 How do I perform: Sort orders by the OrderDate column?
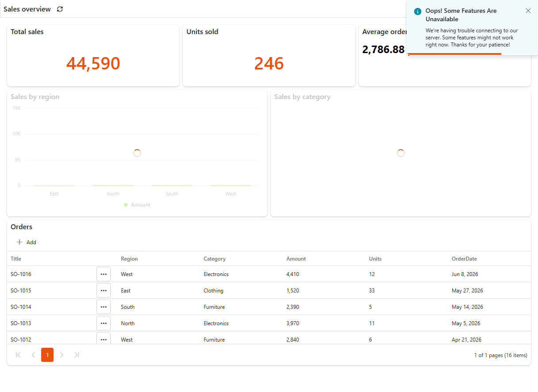pyautogui.click(x=464, y=259)
